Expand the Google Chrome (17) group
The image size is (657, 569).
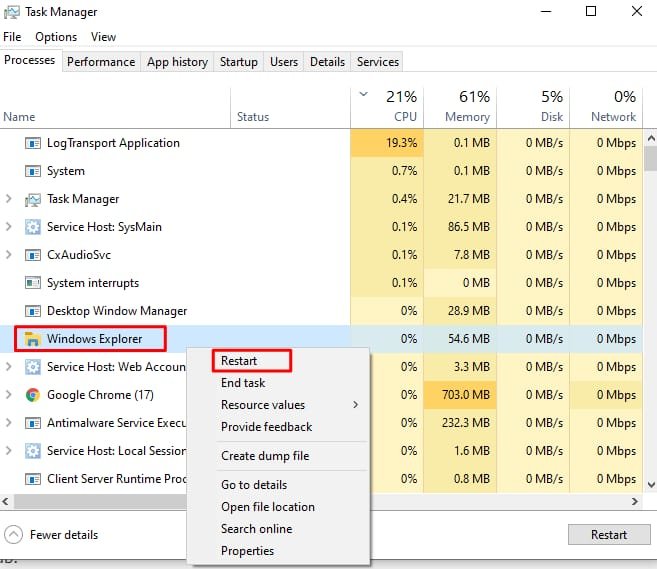point(8,395)
